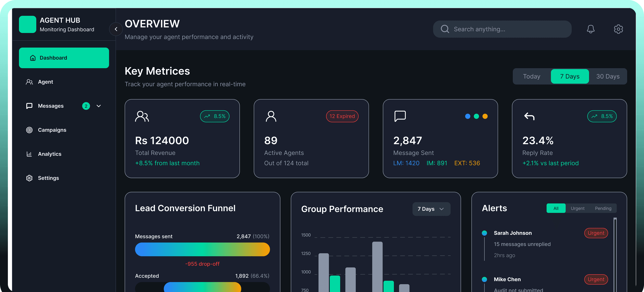The width and height of the screenshot is (644, 292).
Task: Select the Dashboard sidebar icon
Action: (x=33, y=58)
